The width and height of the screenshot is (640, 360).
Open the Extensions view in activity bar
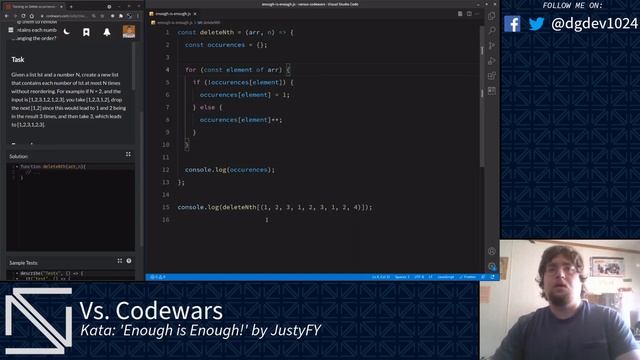491,76
